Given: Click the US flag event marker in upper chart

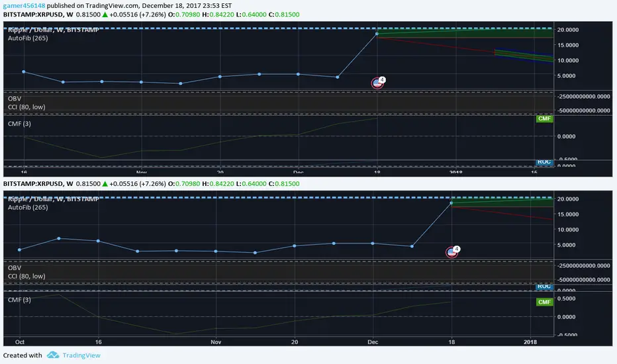Looking at the screenshot, I should tap(378, 83).
